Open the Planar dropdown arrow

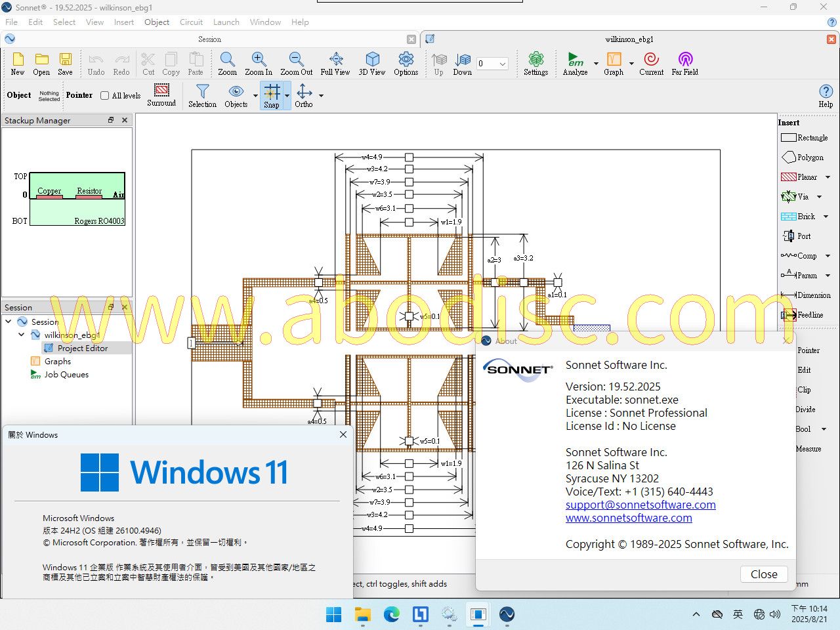(828, 177)
